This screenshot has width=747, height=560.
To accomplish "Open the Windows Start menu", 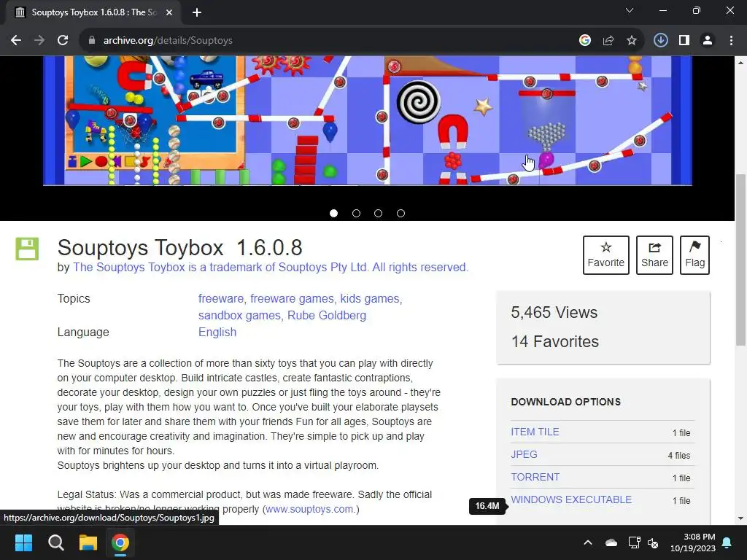I will click(x=23, y=542).
